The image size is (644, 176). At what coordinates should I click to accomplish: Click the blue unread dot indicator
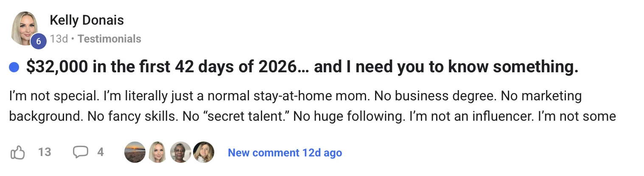[x=14, y=67]
